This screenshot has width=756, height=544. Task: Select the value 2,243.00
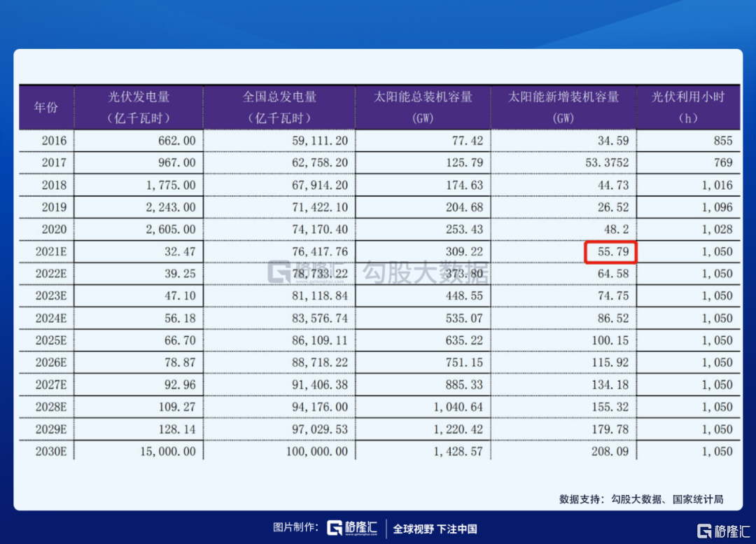pos(171,207)
